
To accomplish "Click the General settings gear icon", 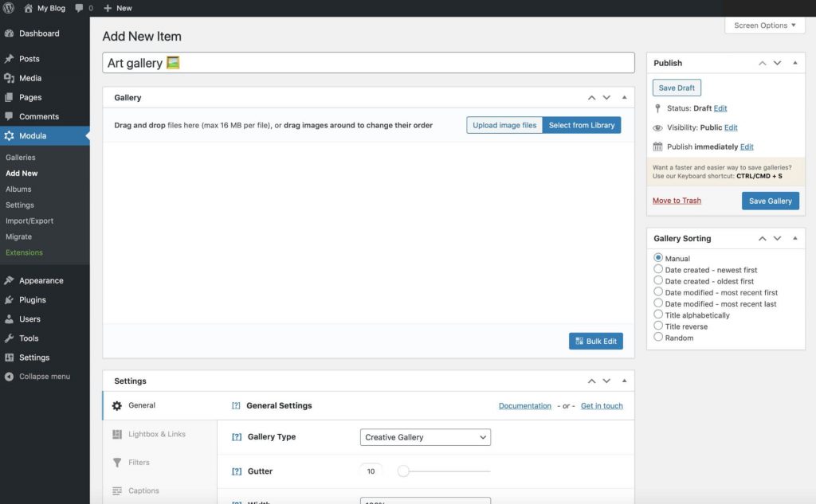I will click(117, 406).
